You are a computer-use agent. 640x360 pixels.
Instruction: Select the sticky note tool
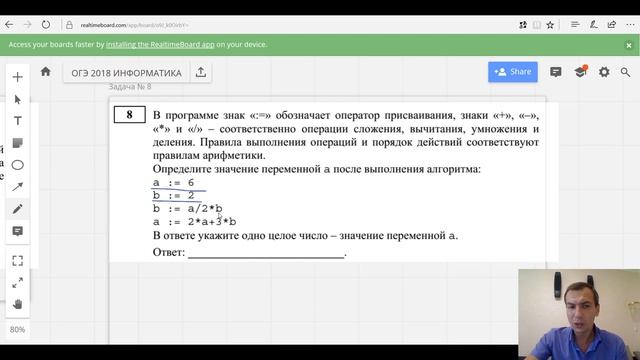tap(18, 143)
